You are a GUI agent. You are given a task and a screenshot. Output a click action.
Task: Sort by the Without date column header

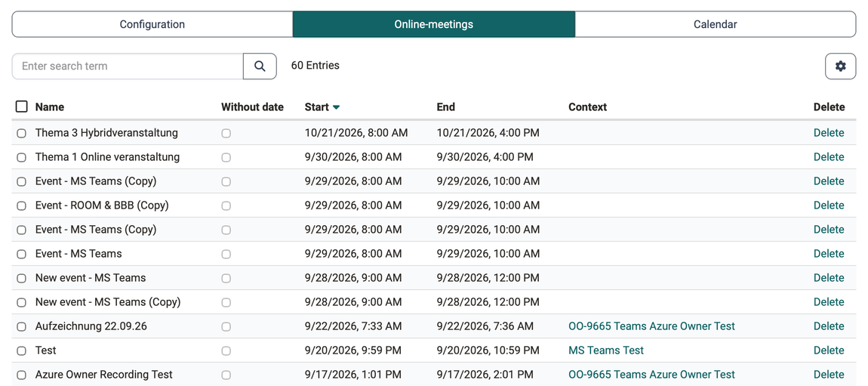coord(252,107)
